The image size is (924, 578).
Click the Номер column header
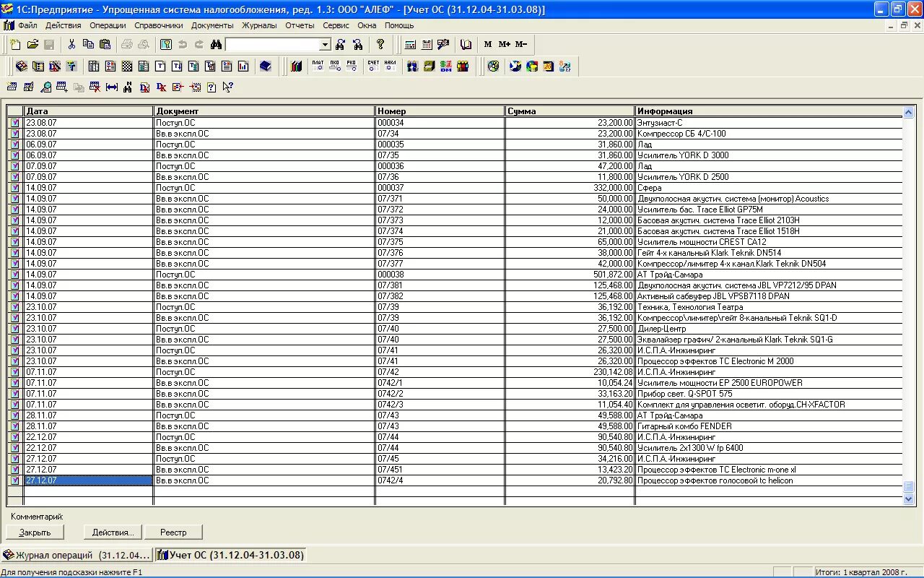coord(440,111)
